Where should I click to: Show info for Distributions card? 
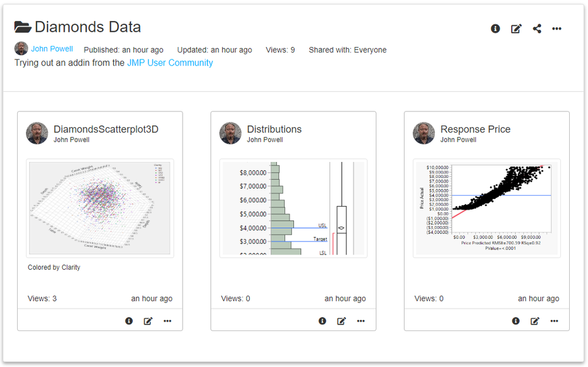[322, 321]
